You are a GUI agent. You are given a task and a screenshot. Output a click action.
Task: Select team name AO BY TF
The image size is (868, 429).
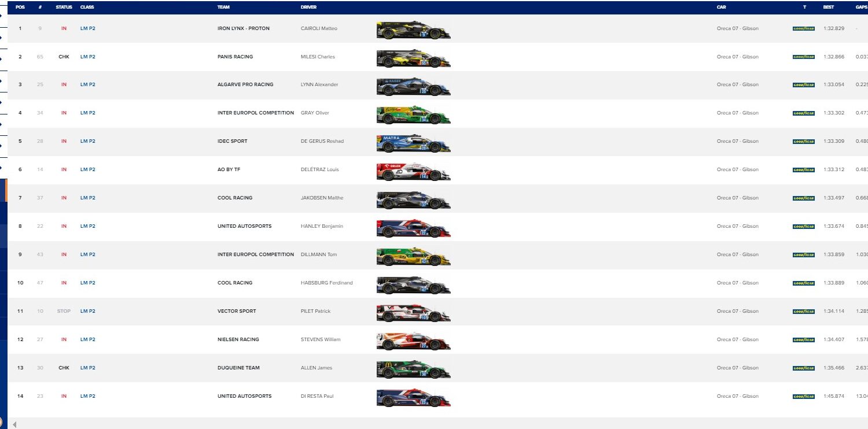coord(229,169)
